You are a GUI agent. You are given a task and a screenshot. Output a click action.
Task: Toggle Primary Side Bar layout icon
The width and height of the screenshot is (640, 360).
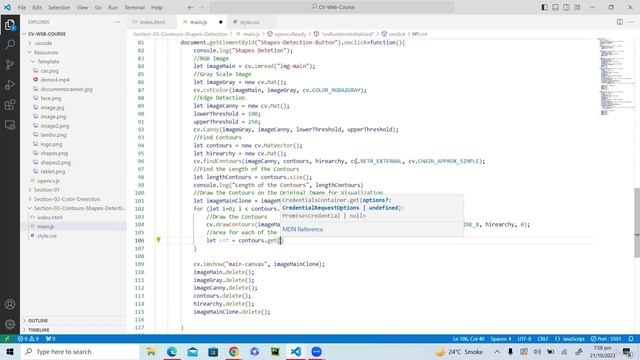(x=544, y=7)
